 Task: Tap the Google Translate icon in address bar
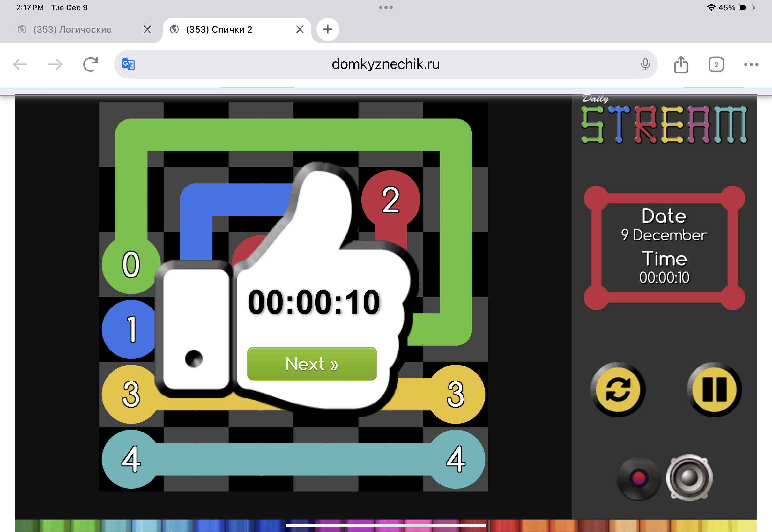pos(128,64)
